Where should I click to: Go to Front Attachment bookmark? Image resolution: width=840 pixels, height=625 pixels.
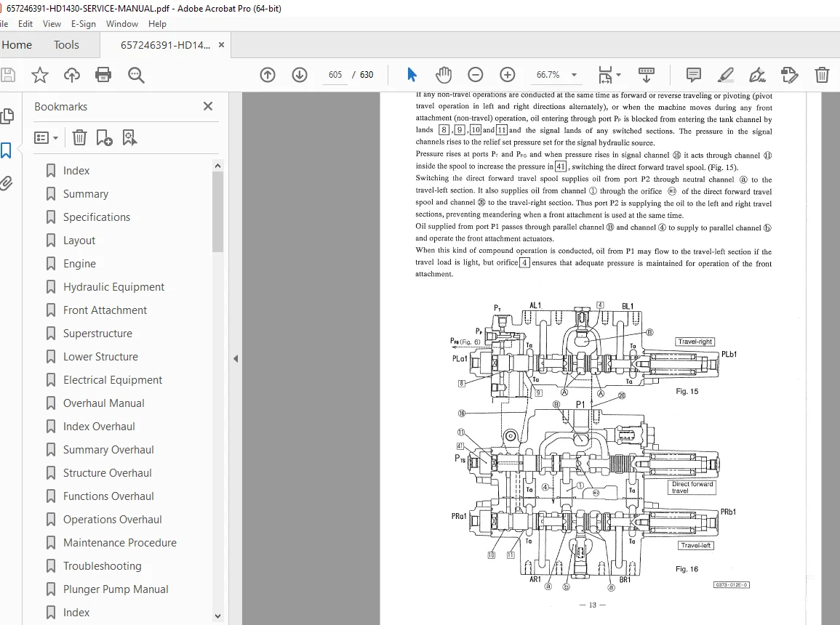(x=105, y=310)
